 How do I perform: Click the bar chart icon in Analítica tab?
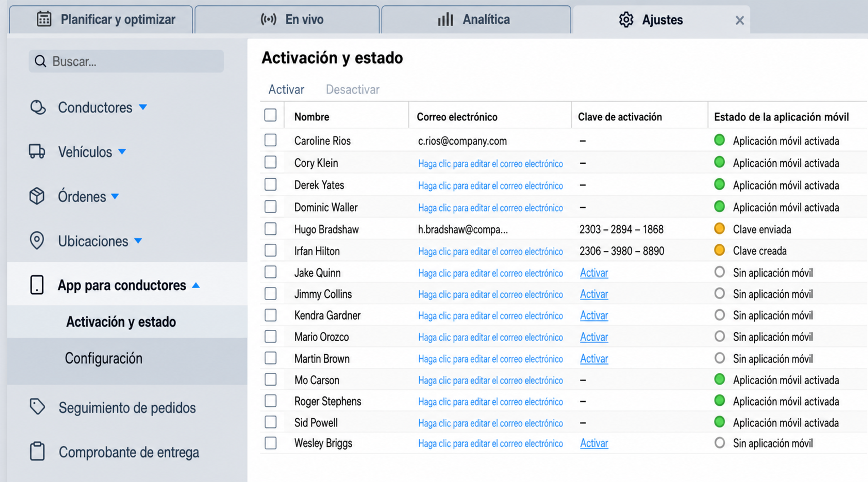tap(445, 19)
